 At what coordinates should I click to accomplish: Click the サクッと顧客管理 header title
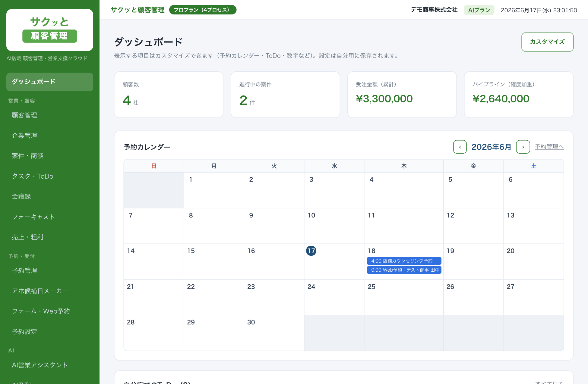(138, 10)
